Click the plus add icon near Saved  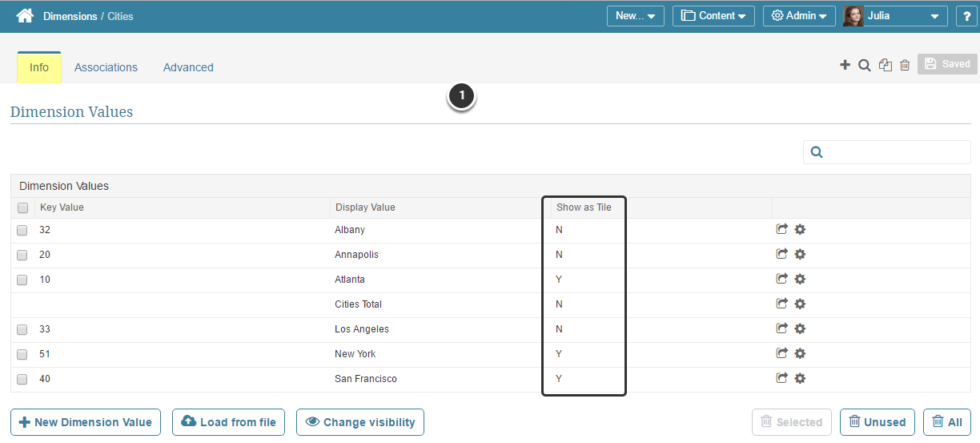coord(845,65)
